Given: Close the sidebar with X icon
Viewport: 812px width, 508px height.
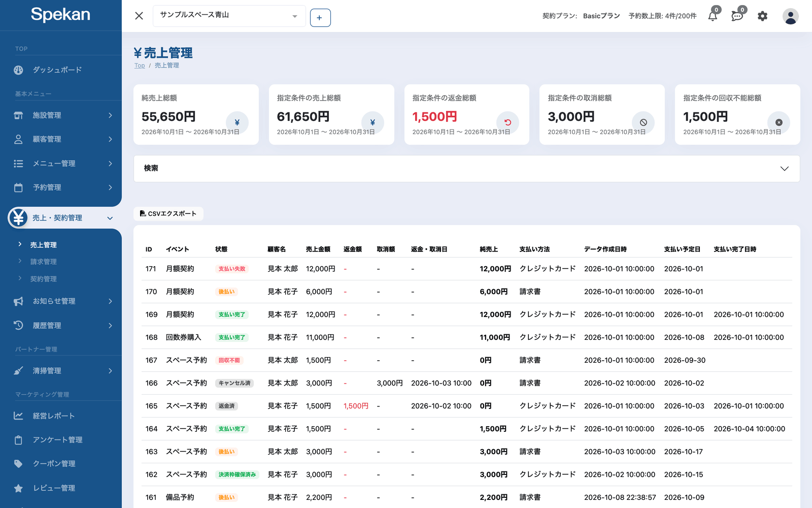Looking at the screenshot, I should (x=139, y=16).
